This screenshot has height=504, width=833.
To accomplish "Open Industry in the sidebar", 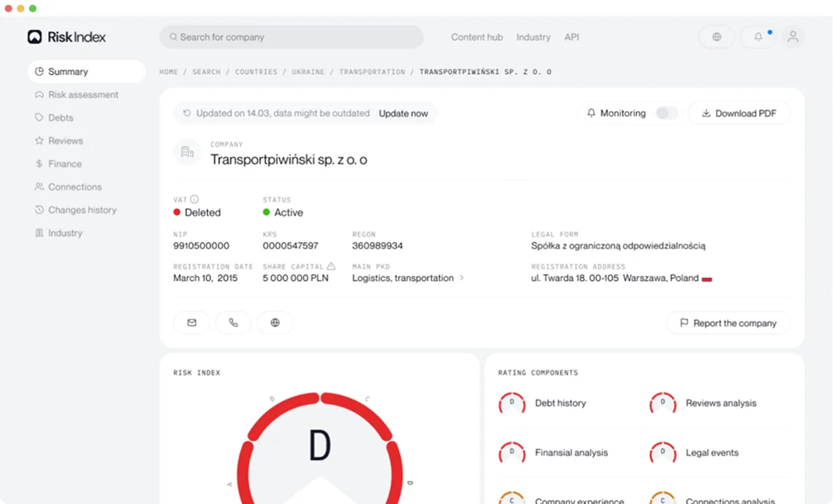I will click(x=58, y=233).
